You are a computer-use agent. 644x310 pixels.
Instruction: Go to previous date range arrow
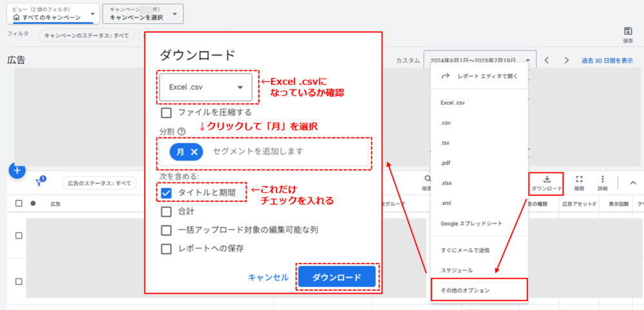[x=546, y=61]
